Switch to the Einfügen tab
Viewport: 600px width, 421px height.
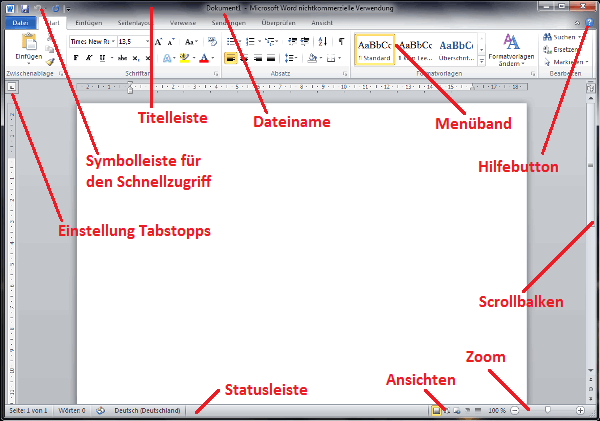89,23
